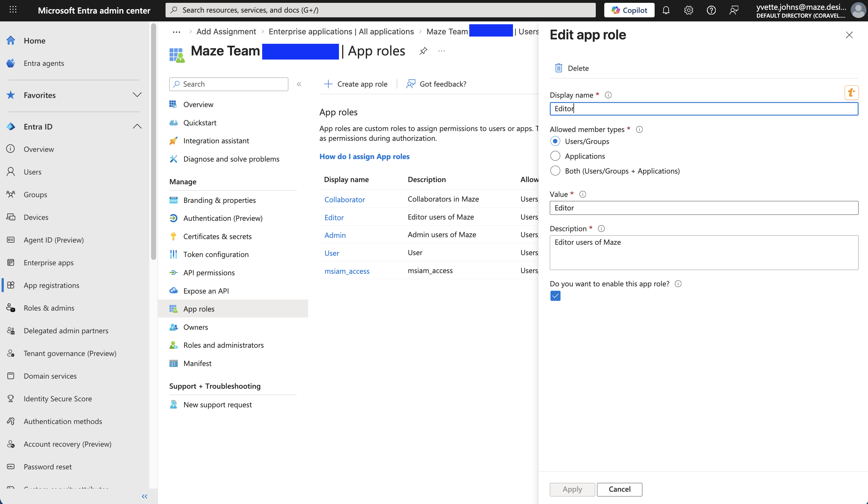The height and width of the screenshot is (504, 868).
Task: Pin the App roles page
Action: coord(423,51)
